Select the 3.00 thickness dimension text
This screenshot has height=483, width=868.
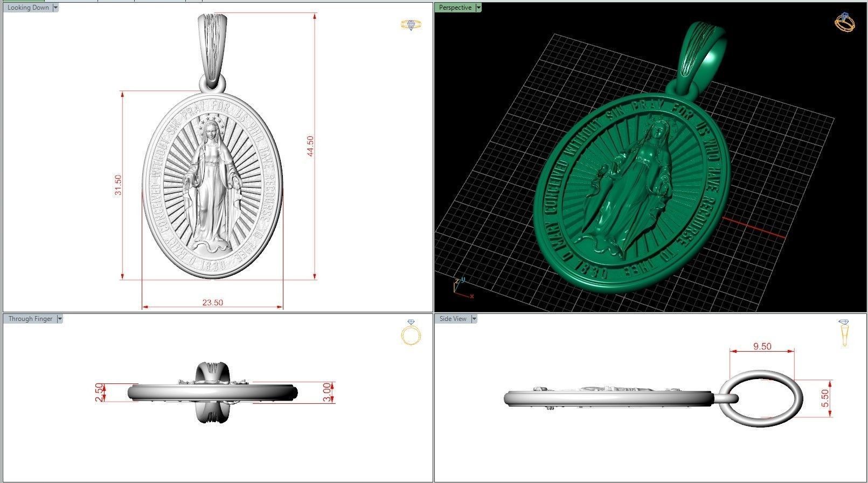tap(328, 393)
